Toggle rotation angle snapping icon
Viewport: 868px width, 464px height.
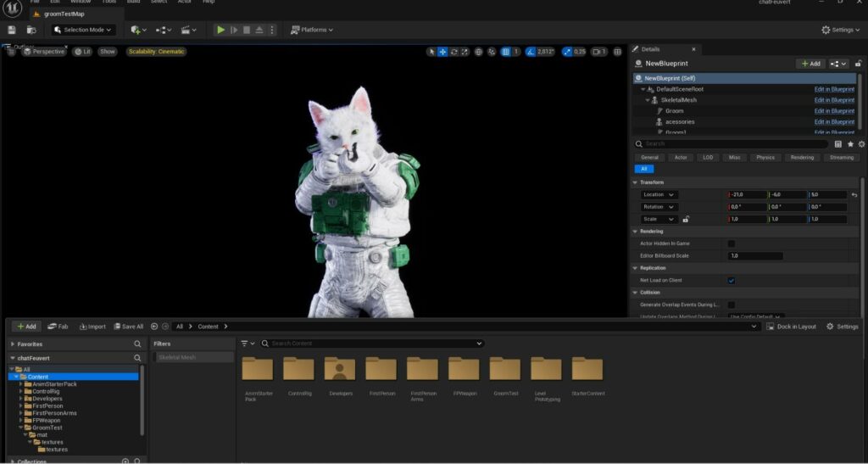(531, 52)
